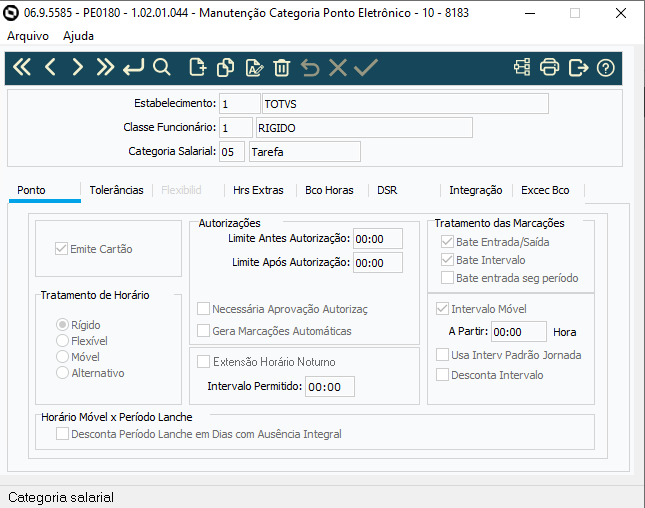This screenshot has height=508, width=645.
Task: Click Limite Após Autorização time field
Action: pos(378,262)
